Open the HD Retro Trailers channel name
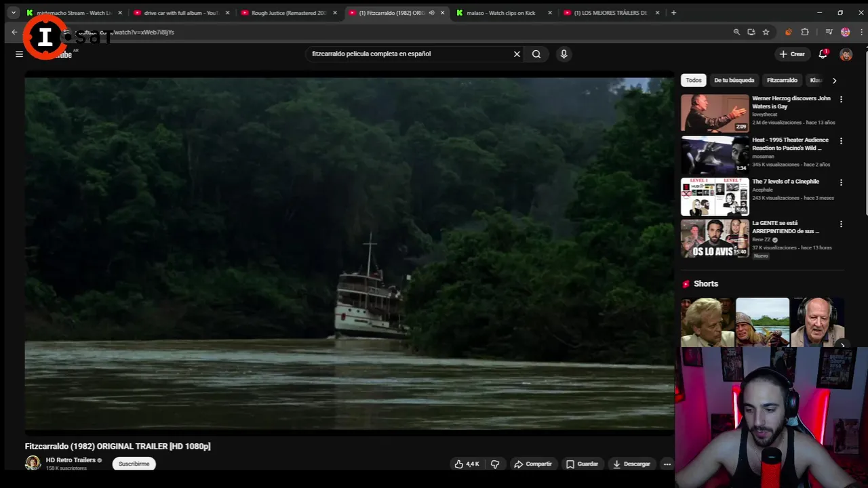 click(71, 460)
